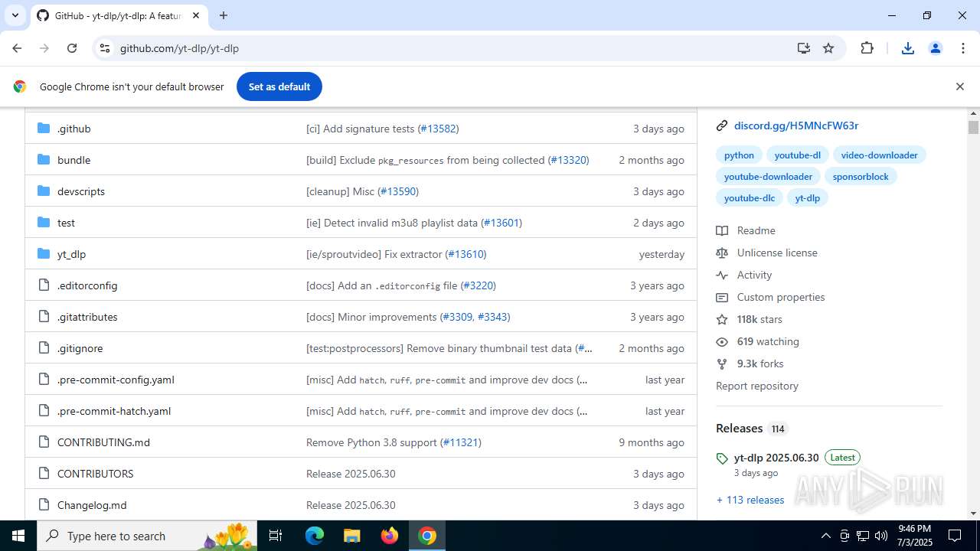Open the Chrome Extensions puzzle icon
980x551 pixels.
(867, 48)
